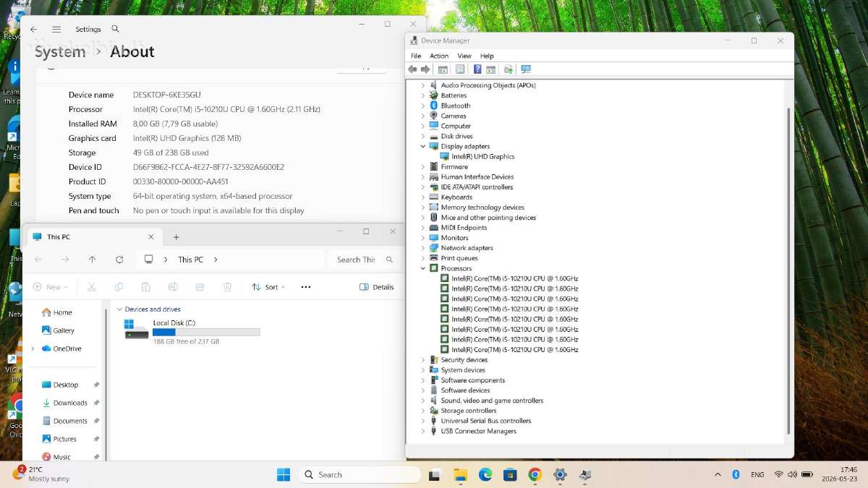Expand the Disk drives node
The height and width of the screenshot is (488, 868).
tap(423, 136)
